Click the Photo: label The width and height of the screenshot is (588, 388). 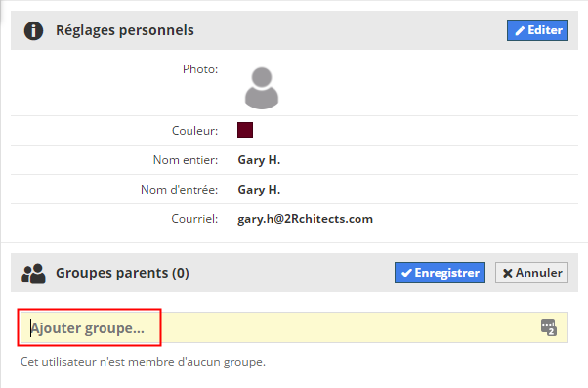click(x=200, y=69)
